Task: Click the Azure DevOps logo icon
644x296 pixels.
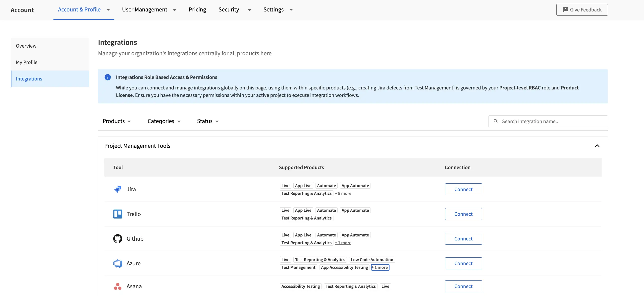Action: point(118,263)
